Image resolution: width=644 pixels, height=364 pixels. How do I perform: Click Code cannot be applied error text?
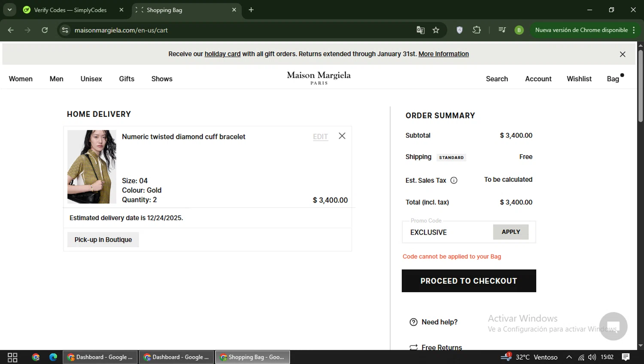[452, 257]
